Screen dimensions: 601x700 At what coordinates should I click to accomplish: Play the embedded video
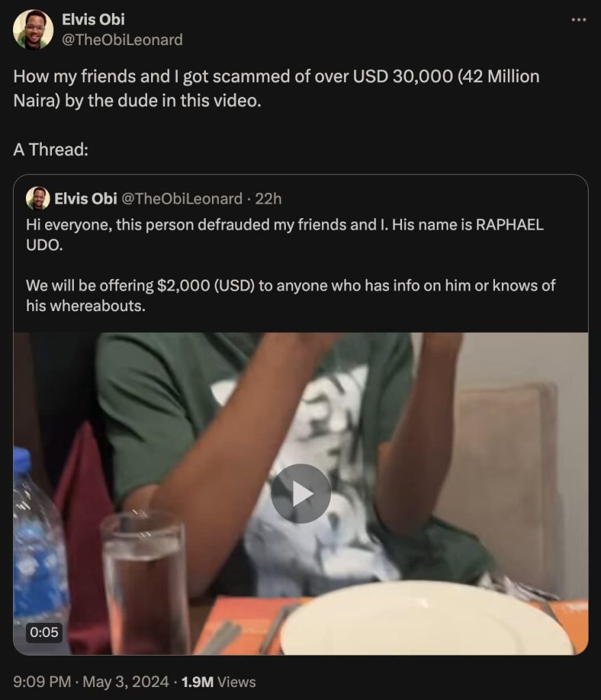point(301,494)
